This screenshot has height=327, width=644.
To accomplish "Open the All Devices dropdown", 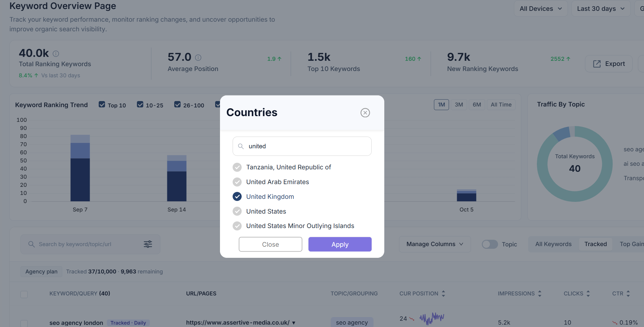I will pyautogui.click(x=541, y=8).
